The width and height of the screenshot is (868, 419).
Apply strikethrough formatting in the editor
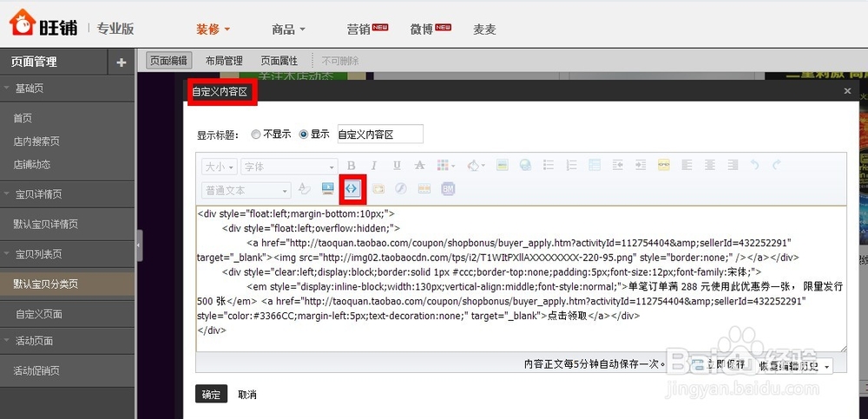(x=420, y=165)
